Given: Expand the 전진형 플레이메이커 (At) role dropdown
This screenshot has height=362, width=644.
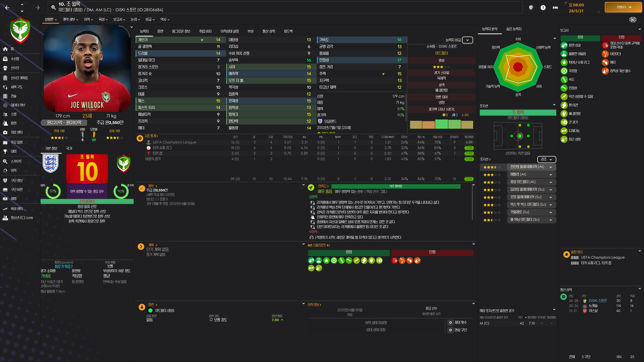Looking at the screenshot, I should [x=550, y=167].
